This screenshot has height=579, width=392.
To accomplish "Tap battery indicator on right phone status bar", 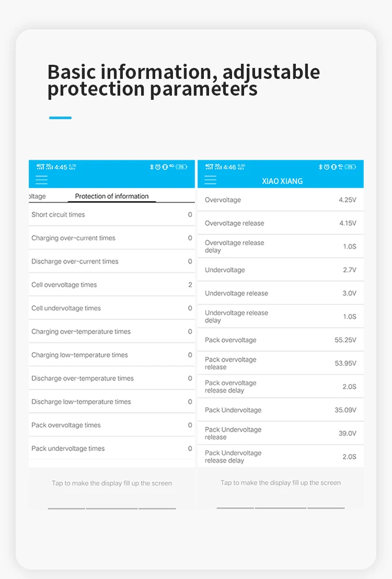I will coord(350,167).
